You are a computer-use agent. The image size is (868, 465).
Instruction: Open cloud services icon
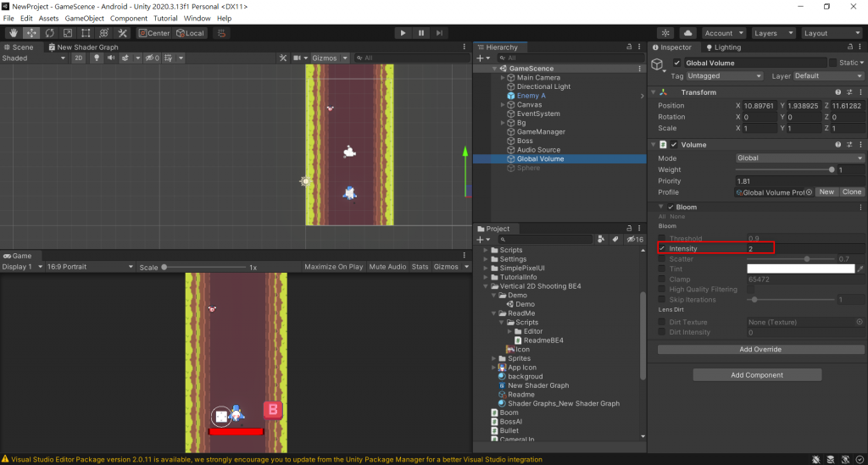(687, 33)
